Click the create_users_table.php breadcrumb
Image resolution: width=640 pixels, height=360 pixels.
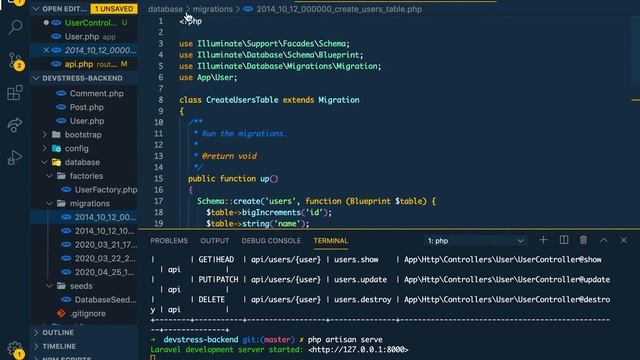coord(339,9)
